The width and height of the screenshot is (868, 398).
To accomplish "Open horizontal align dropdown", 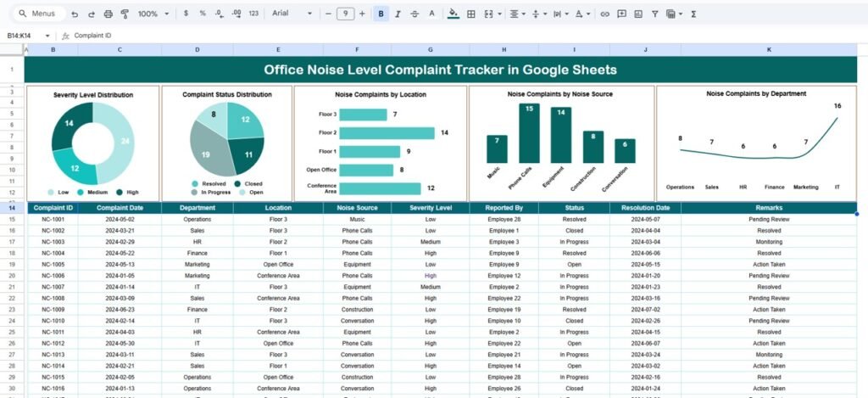I will [517, 14].
